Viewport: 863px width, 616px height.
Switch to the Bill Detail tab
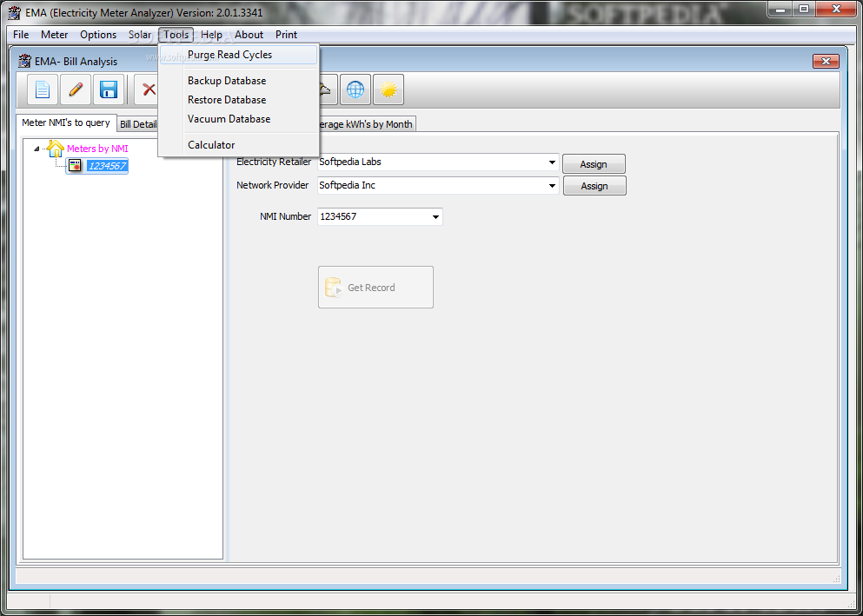(138, 124)
